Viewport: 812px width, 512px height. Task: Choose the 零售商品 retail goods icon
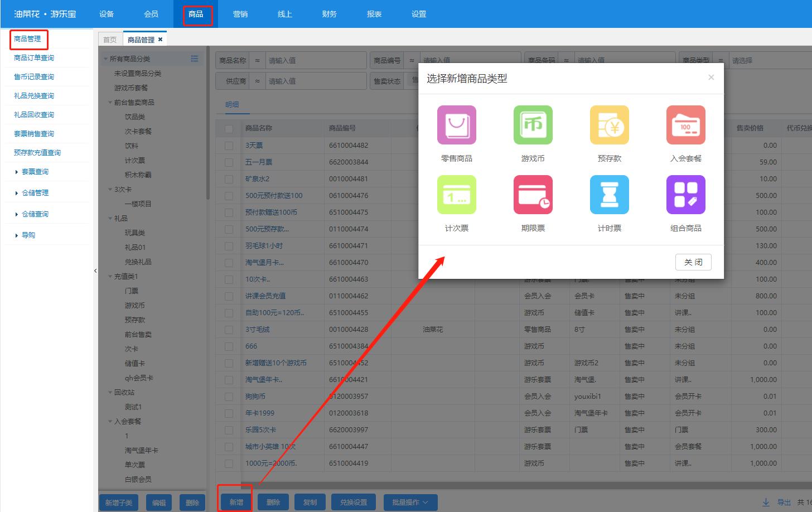457,125
